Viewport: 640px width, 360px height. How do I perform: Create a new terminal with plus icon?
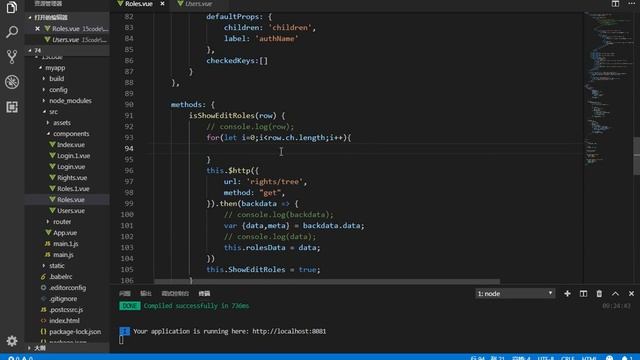[567, 293]
